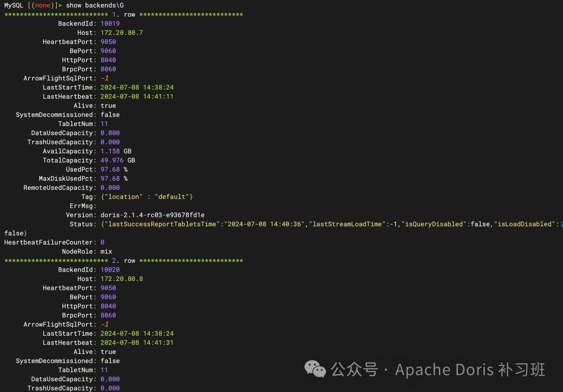The width and height of the screenshot is (563, 392).
Task: Click the BrpcPort value 8060
Action: [x=108, y=69]
